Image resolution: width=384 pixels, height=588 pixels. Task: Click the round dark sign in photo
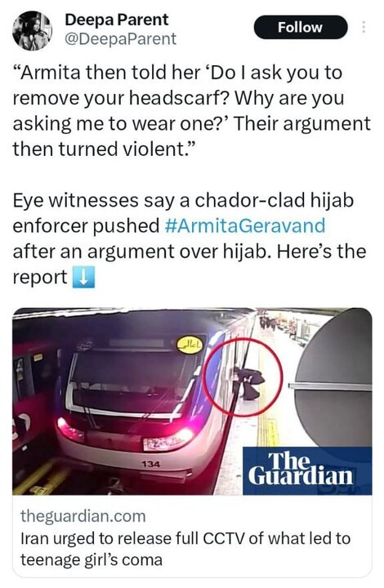pyautogui.click(x=333, y=379)
